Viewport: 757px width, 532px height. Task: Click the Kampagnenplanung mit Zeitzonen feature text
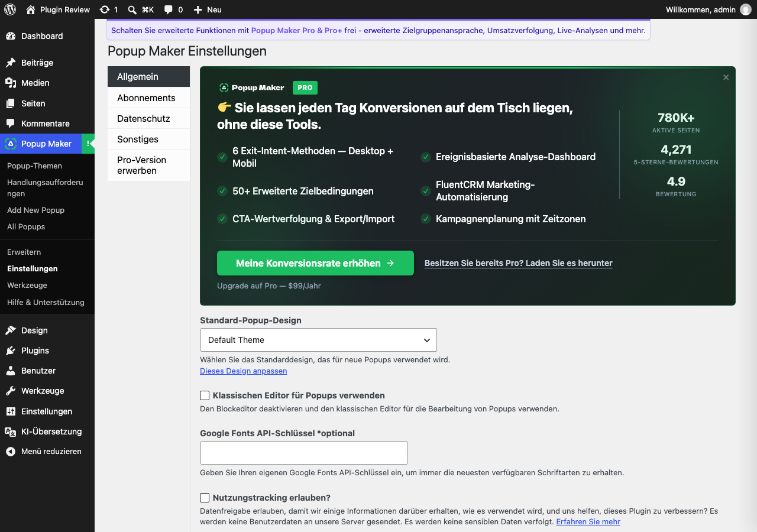tap(511, 219)
